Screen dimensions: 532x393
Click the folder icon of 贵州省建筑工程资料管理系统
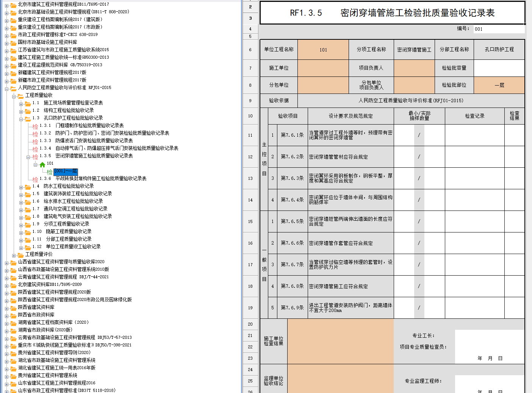pos(13,376)
